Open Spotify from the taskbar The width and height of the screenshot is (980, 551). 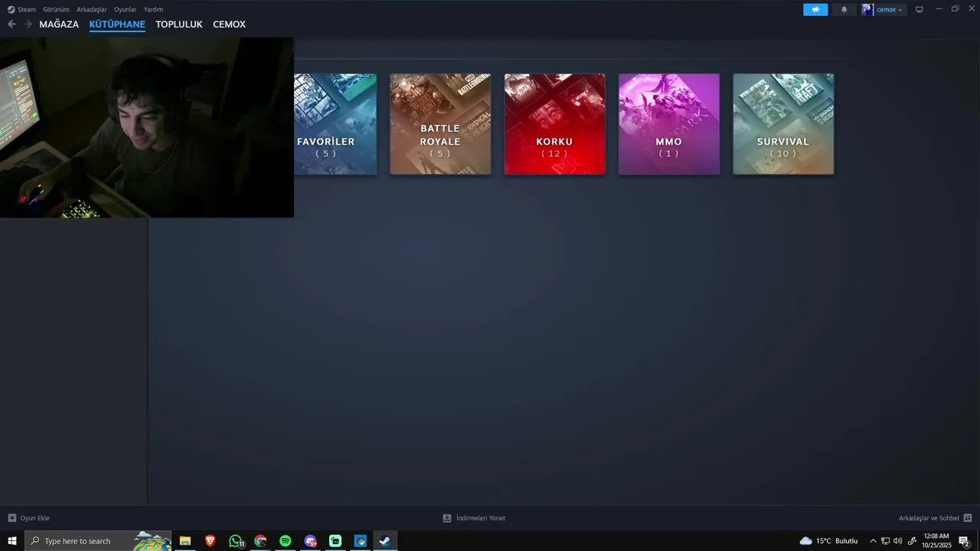(x=286, y=541)
